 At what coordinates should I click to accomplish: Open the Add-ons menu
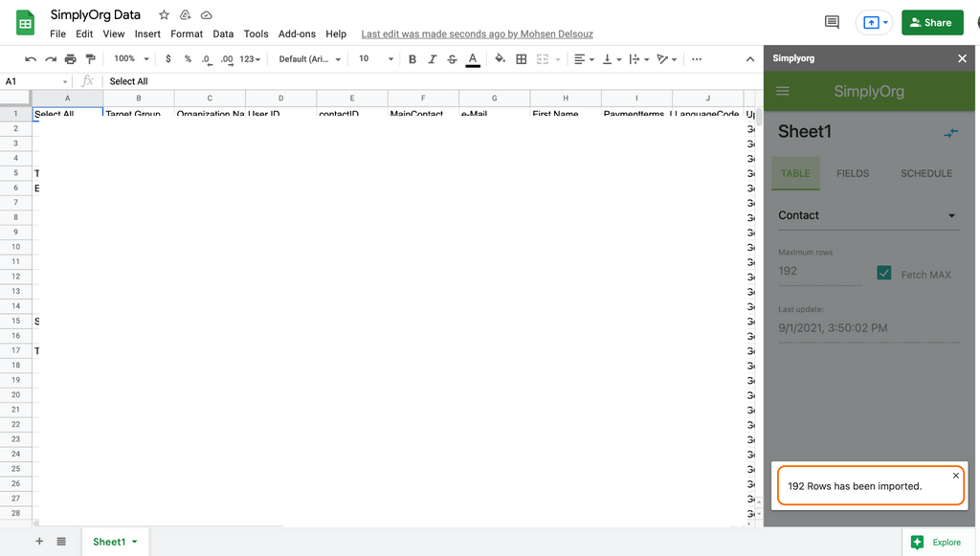point(297,33)
